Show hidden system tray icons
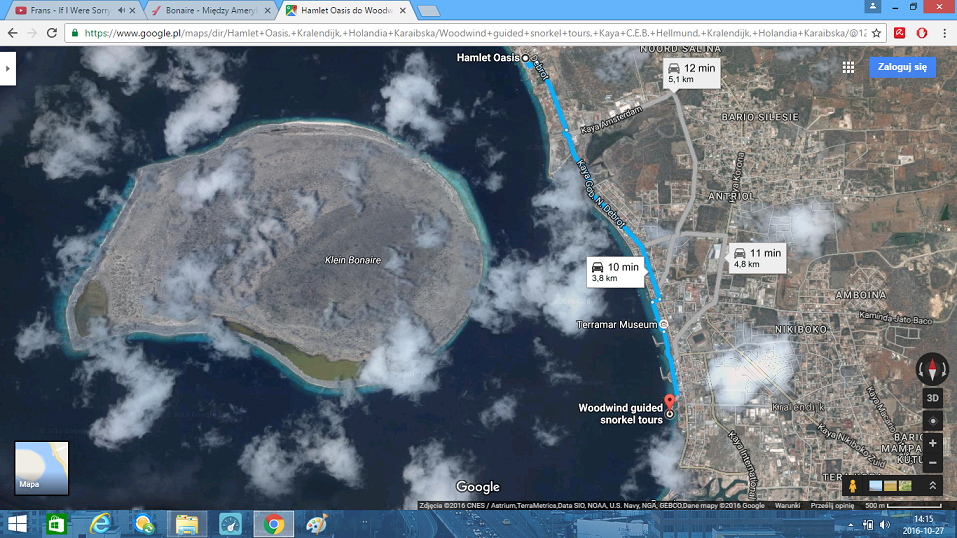 click(851, 525)
